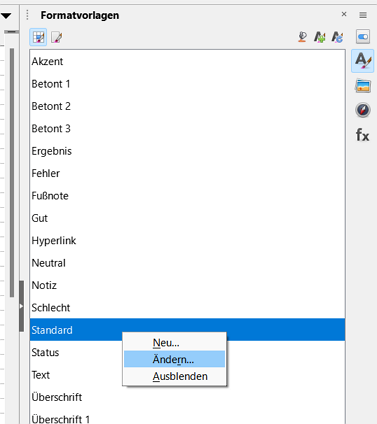Open the sidebar Gallery deck icon
Screen dimensions: 377x424
pos(363,86)
